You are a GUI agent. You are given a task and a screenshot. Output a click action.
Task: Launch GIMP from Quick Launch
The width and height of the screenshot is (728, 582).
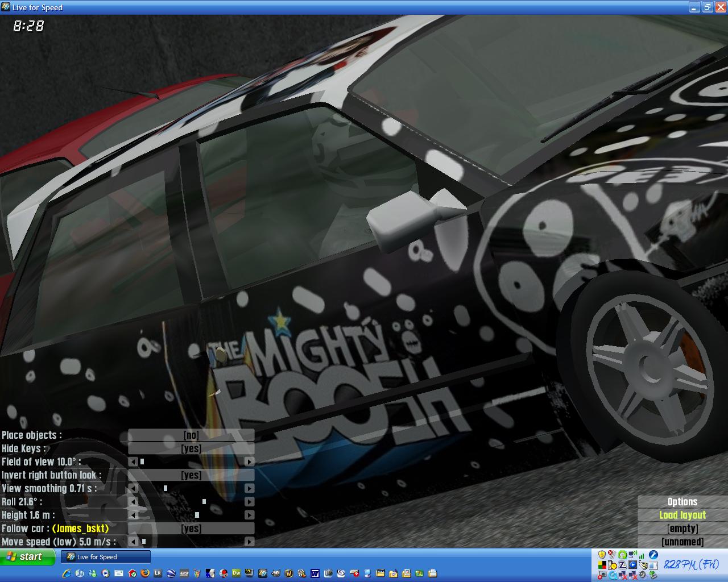click(x=275, y=573)
